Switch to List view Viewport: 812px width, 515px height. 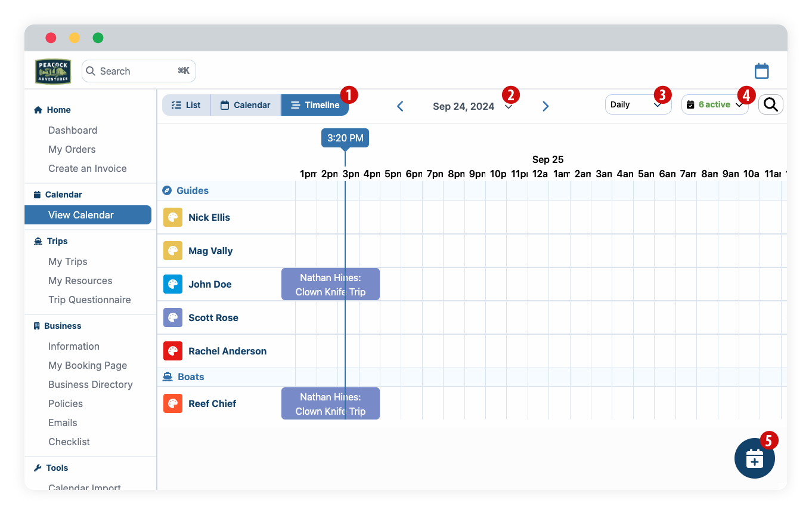pos(186,105)
